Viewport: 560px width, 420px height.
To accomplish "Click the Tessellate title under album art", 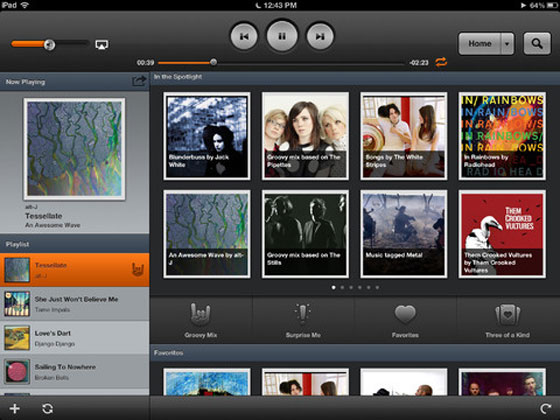I will point(44,216).
